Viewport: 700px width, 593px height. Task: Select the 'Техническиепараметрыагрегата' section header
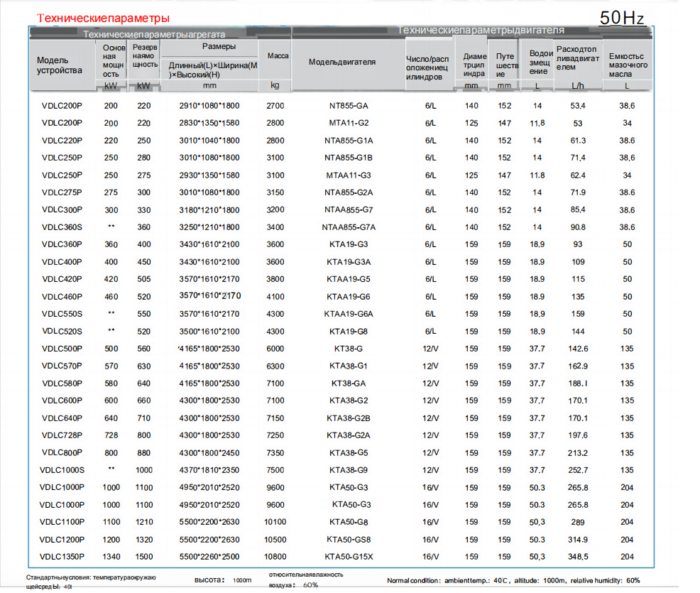[154, 34]
